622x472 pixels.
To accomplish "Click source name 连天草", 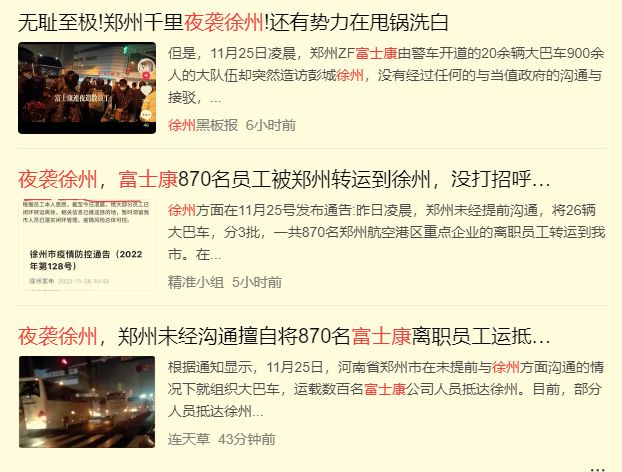I will (x=189, y=439).
